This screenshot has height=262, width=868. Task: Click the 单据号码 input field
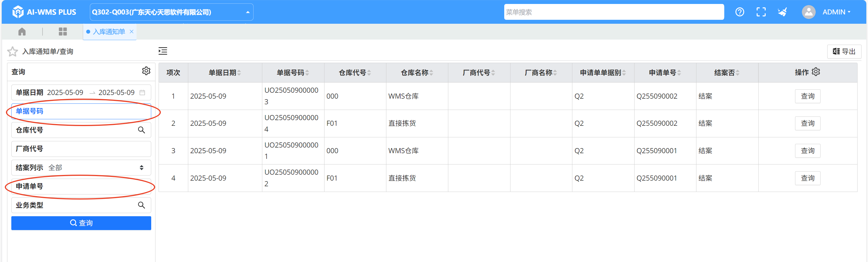point(81,111)
